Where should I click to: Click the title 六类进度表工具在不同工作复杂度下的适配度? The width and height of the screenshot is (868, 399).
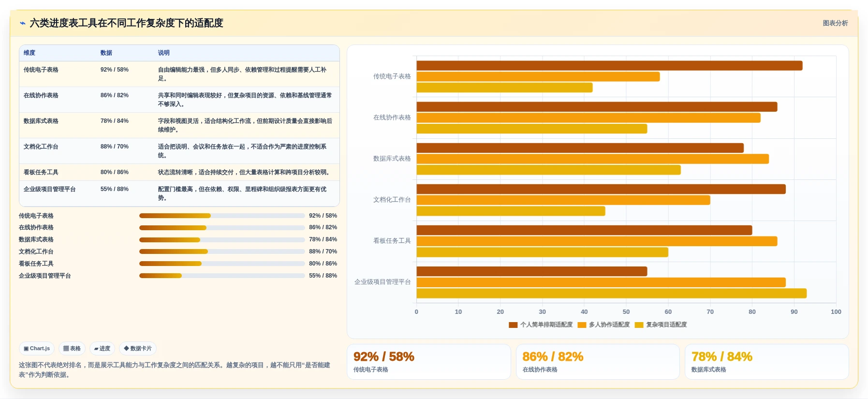pos(126,23)
